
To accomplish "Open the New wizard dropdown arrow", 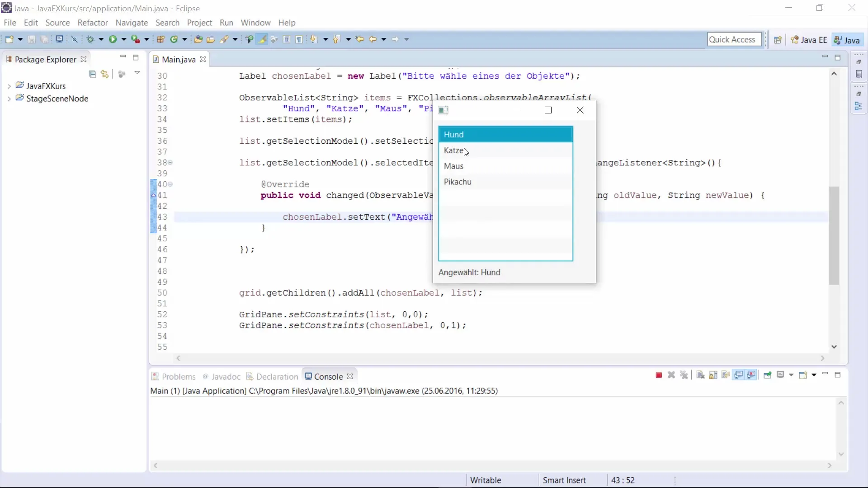I will point(20,39).
